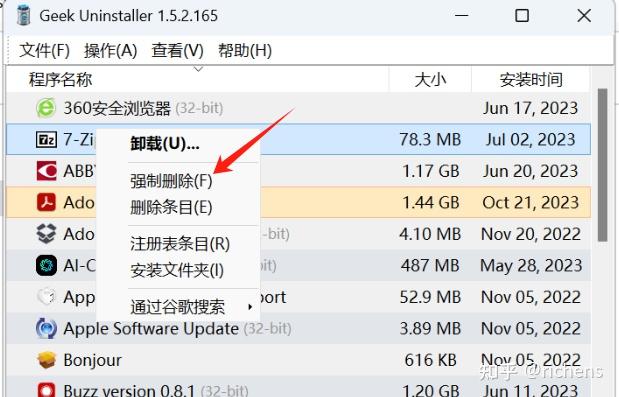This screenshot has height=397, width=619.
Task: Open the 操作(A) menu
Action: (111, 51)
